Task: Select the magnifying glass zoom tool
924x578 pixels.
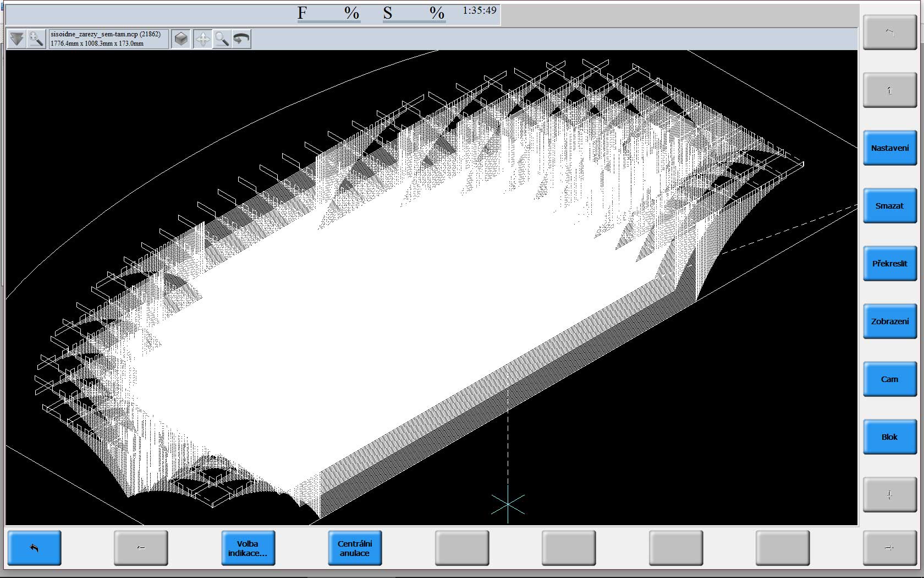Action: pos(222,39)
